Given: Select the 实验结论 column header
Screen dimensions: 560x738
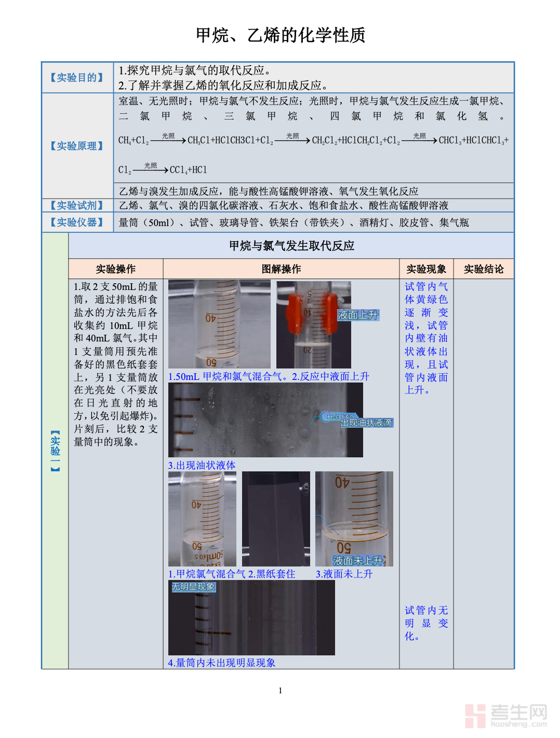Looking at the screenshot, I should point(483,269).
